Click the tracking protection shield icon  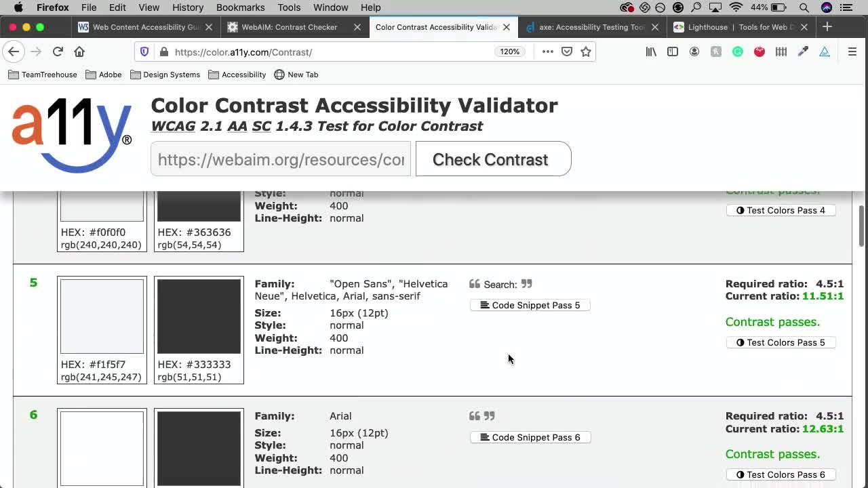(144, 52)
